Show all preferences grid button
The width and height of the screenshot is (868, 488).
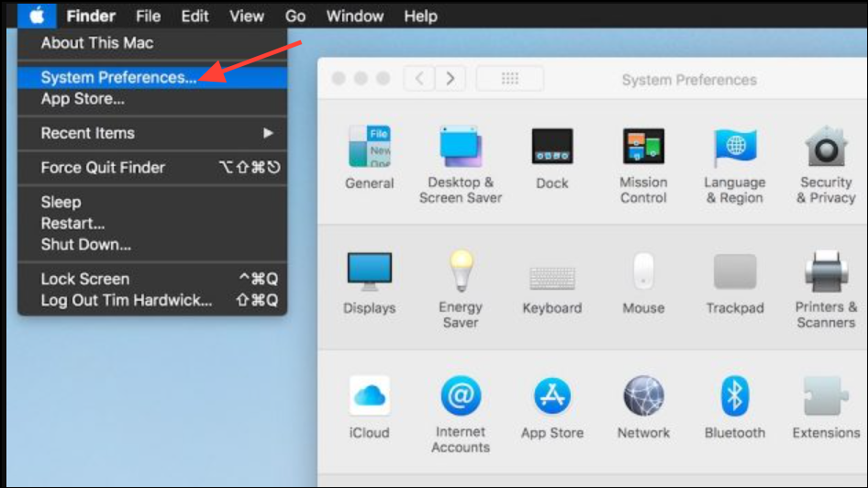[x=510, y=79]
